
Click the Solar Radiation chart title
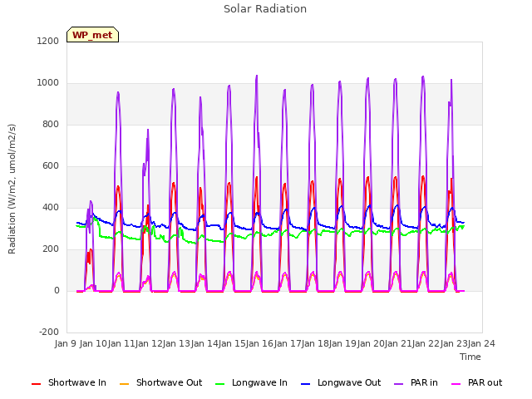click(x=265, y=9)
